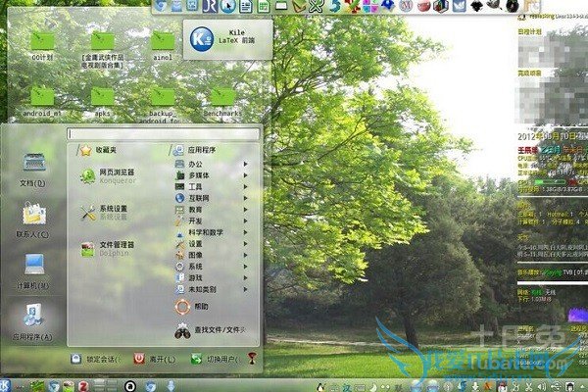Switch to 计算机(M) section
588x392 pixels.
coord(33,271)
